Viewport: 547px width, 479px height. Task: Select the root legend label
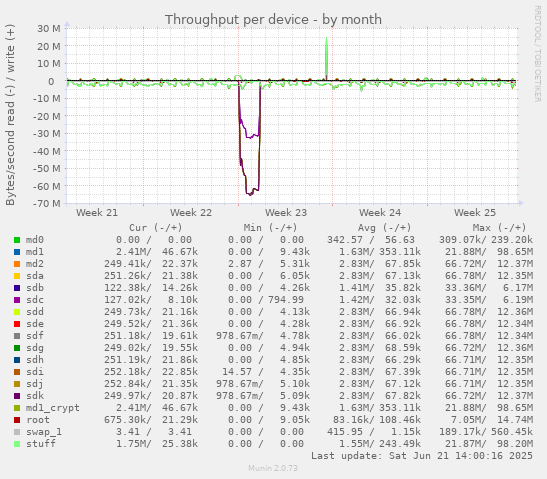click(38, 420)
